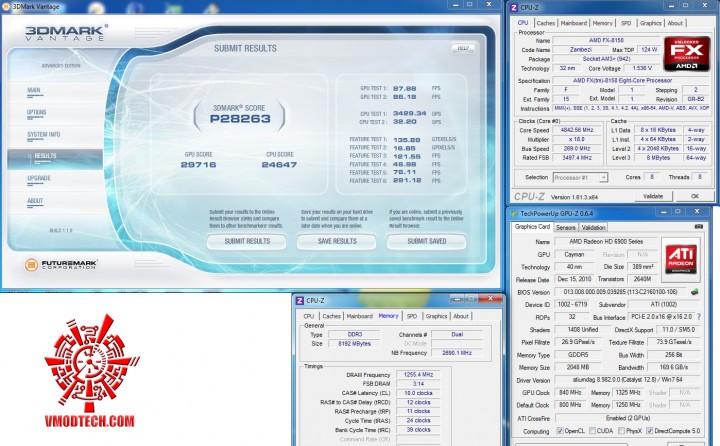
Task: Click the Validate button in CPU-Z
Action: pos(653,196)
